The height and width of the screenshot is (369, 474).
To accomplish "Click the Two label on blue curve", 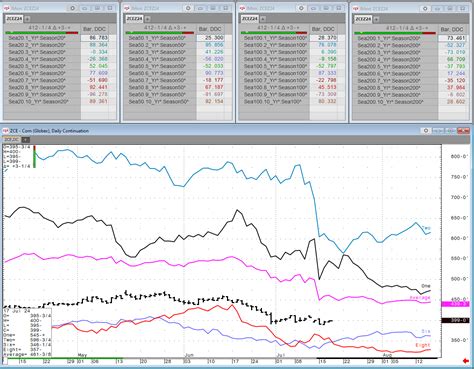I will [426, 228].
